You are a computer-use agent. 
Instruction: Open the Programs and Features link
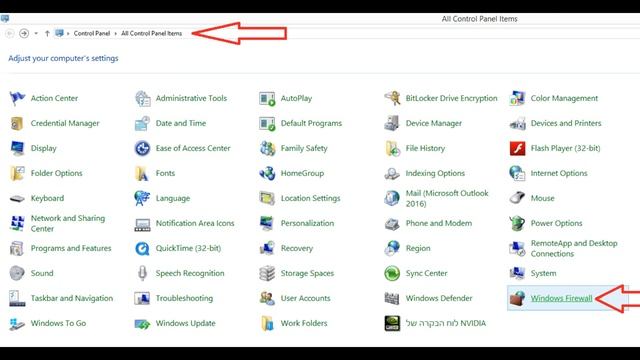click(71, 248)
